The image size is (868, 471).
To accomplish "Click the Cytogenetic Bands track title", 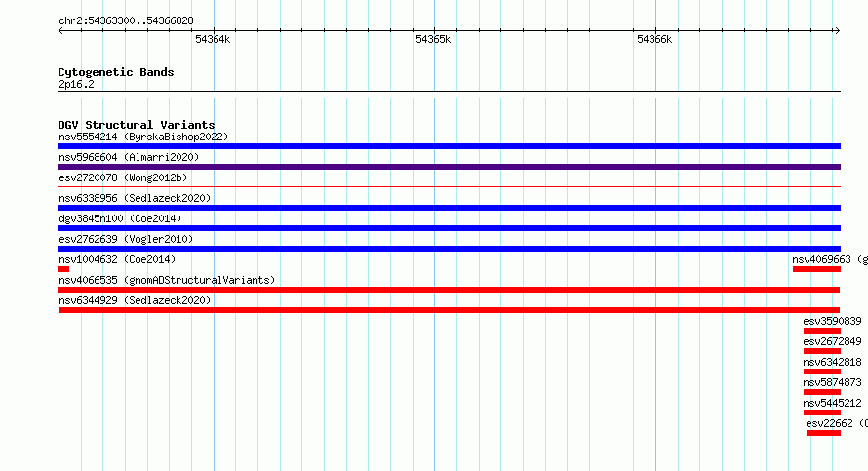I will [116, 72].
